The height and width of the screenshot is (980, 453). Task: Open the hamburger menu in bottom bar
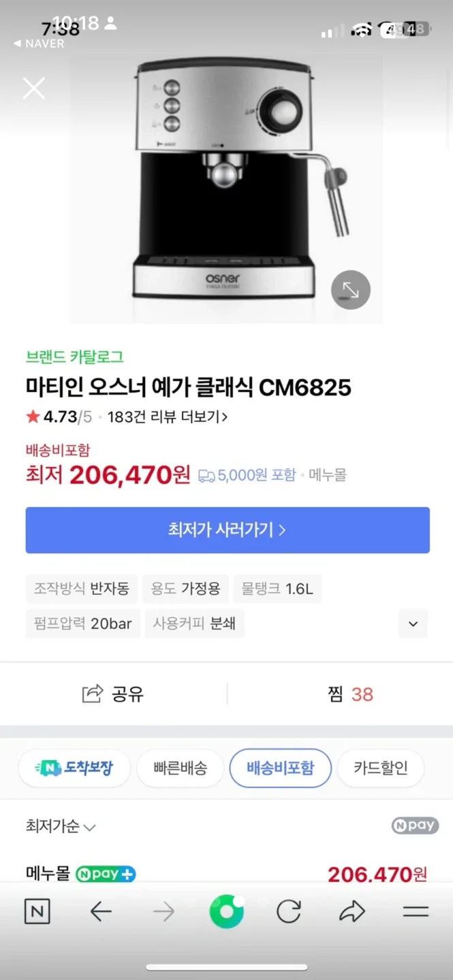point(416,911)
